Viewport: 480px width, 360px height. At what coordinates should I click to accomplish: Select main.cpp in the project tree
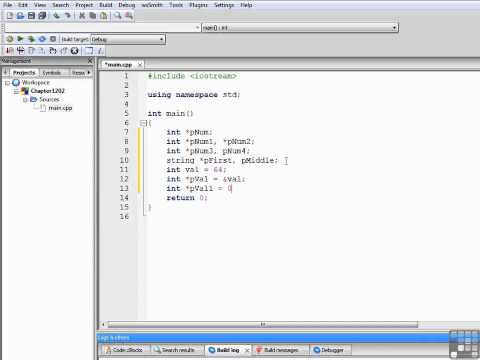coord(60,108)
